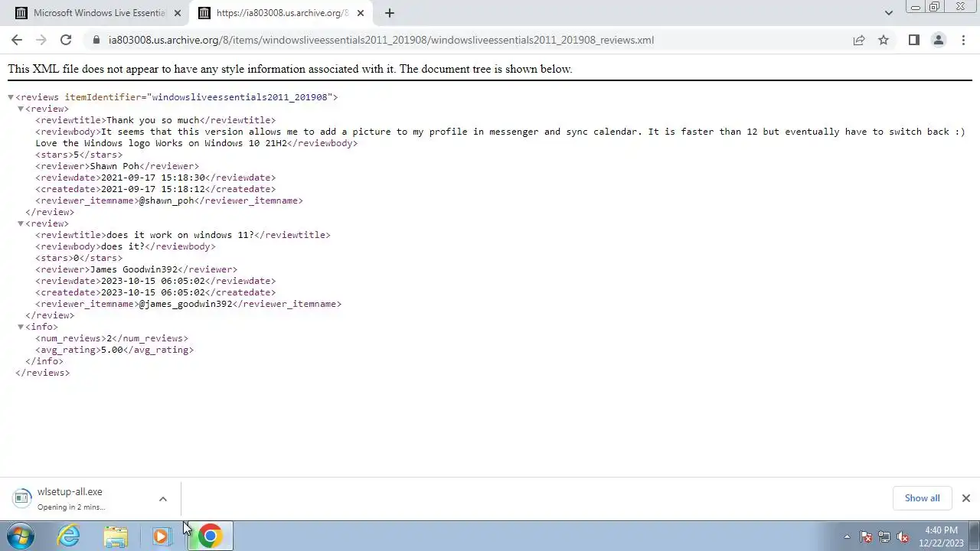
Task: Click the title 'does it work on windows 11?'
Action: (x=180, y=235)
